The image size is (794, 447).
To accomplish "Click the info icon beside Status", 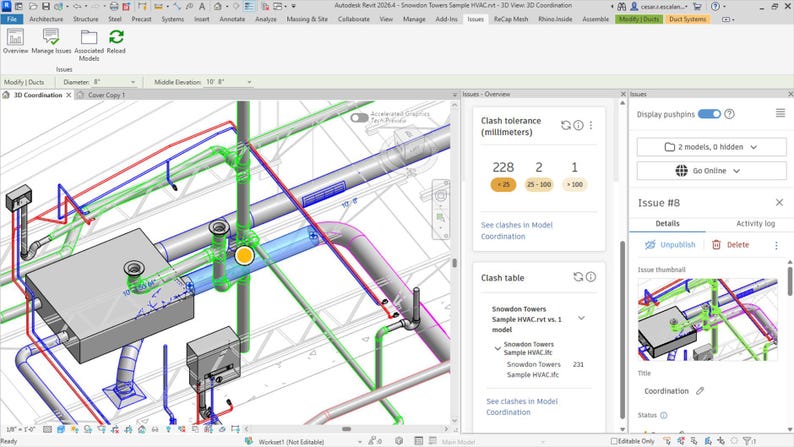I will [663, 415].
